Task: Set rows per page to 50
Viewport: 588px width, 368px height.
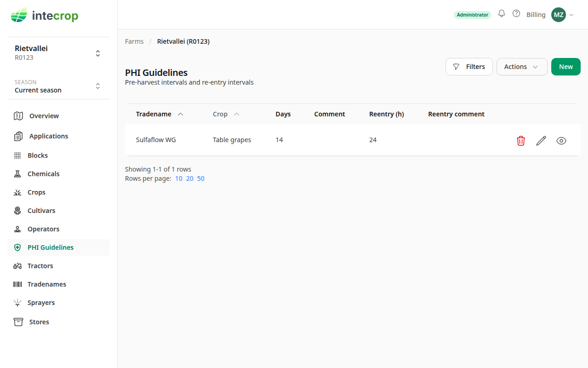Action: point(201,178)
